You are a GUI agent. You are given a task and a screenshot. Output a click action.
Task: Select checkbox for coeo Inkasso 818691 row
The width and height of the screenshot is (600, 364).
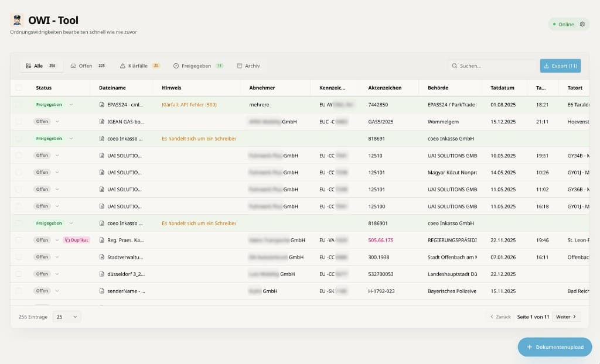(19, 139)
